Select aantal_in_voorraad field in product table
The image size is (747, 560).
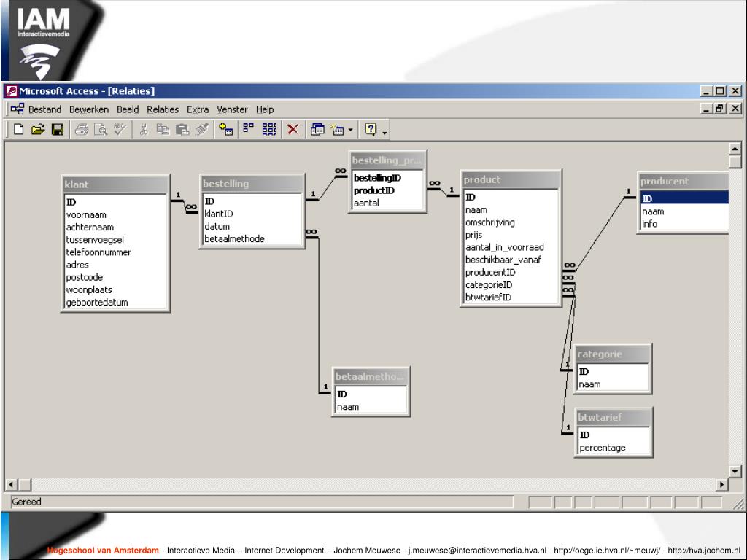pos(511,247)
